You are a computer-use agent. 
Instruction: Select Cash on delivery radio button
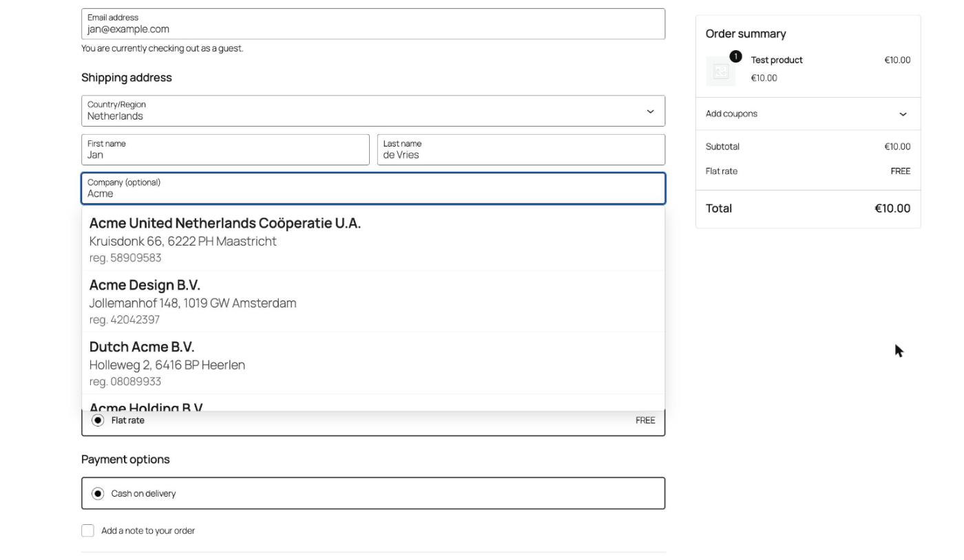tap(98, 493)
